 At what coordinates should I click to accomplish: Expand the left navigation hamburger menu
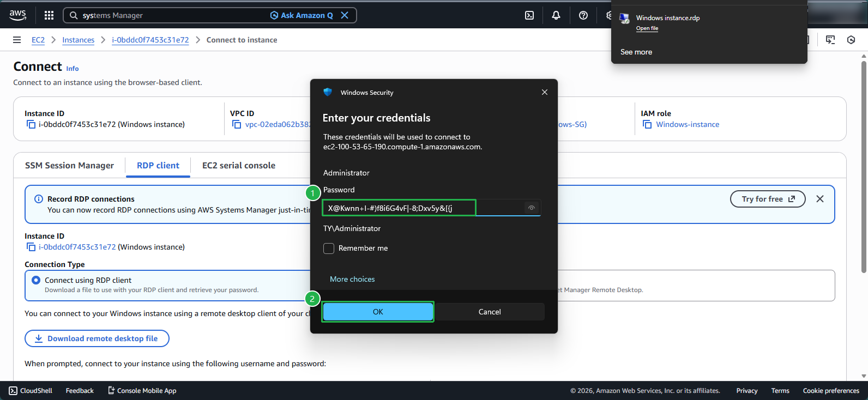pos(17,40)
